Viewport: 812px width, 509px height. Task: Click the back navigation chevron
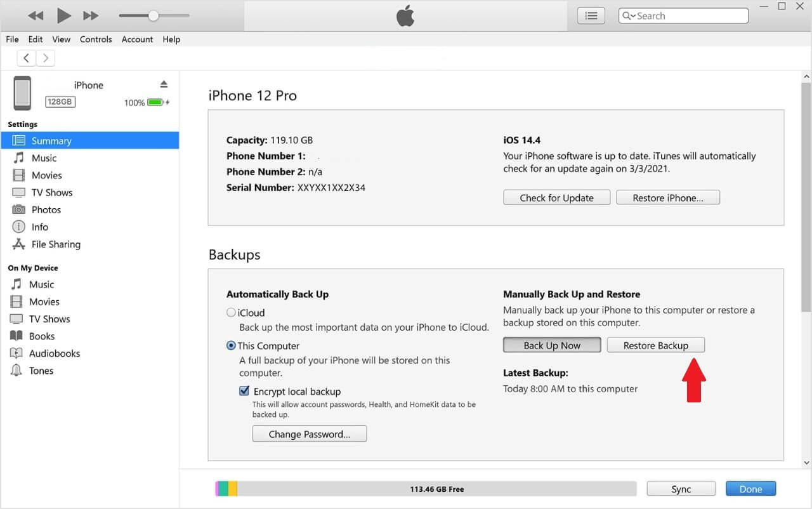pyautogui.click(x=26, y=58)
